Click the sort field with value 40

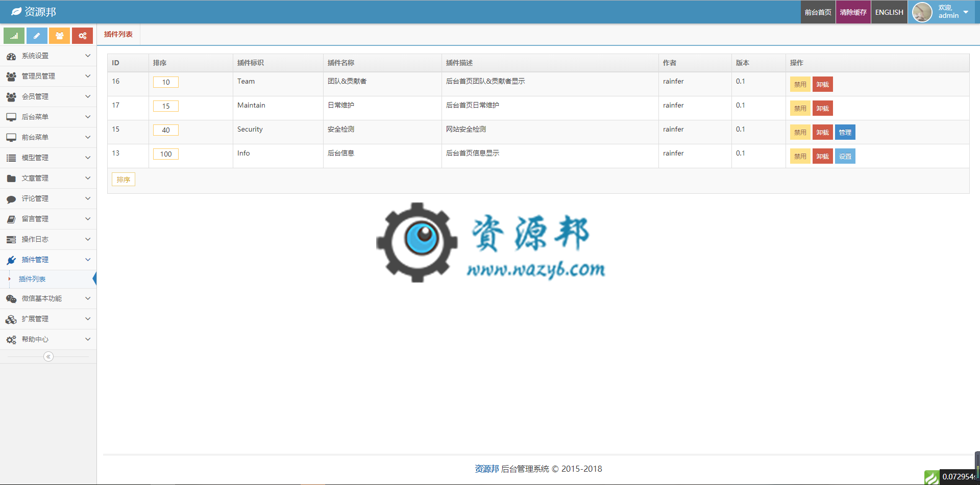coord(166,130)
